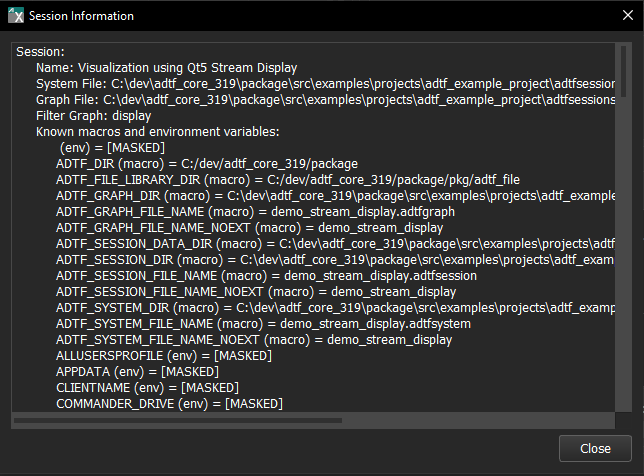Click the ADTF_SESSION_DIR (macro) line
Image resolution: width=644 pixels, height=476 pixels.
[x=335, y=260]
